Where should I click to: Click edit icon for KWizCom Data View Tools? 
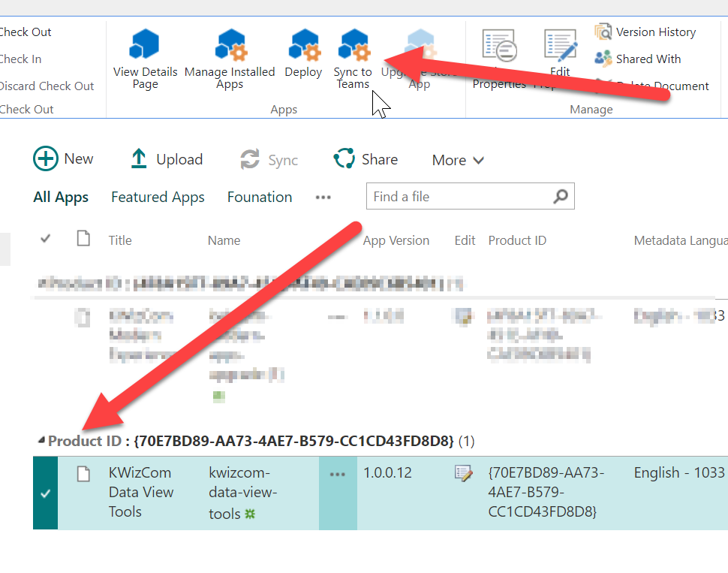(x=463, y=473)
